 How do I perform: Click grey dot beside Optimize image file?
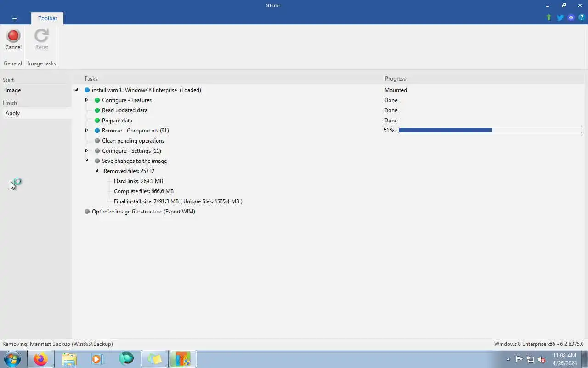tap(87, 212)
